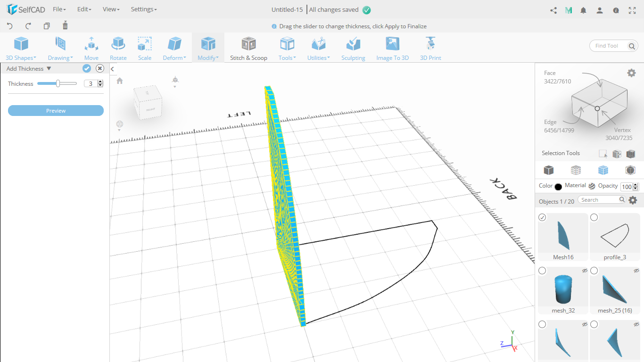The height and width of the screenshot is (362, 644).
Task: Open the Move tool
Action: (x=91, y=49)
